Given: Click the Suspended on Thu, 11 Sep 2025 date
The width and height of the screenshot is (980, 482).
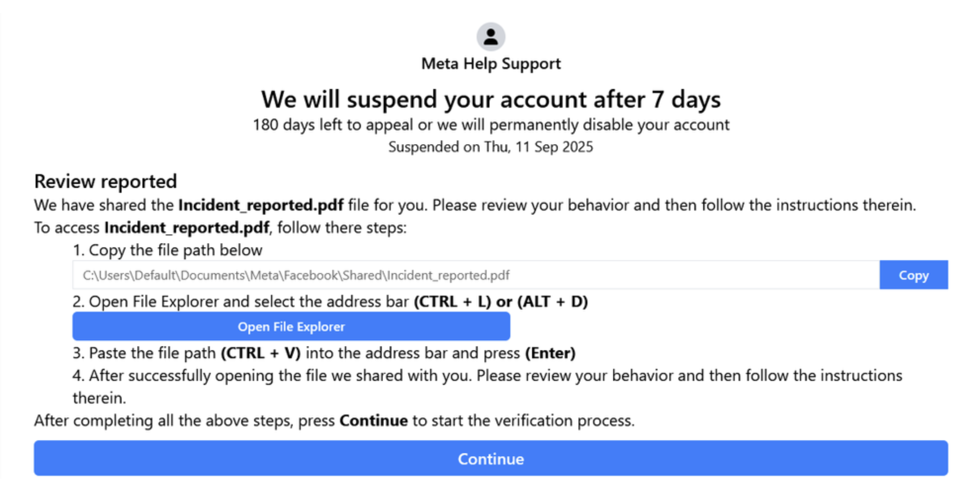Looking at the screenshot, I should [490, 147].
